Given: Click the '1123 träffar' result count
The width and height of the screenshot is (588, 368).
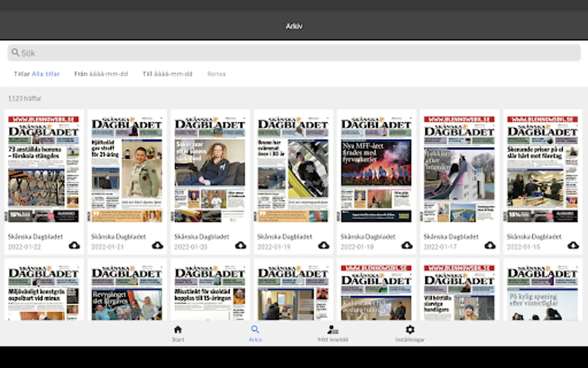Looking at the screenshot, I should [25, 98].
